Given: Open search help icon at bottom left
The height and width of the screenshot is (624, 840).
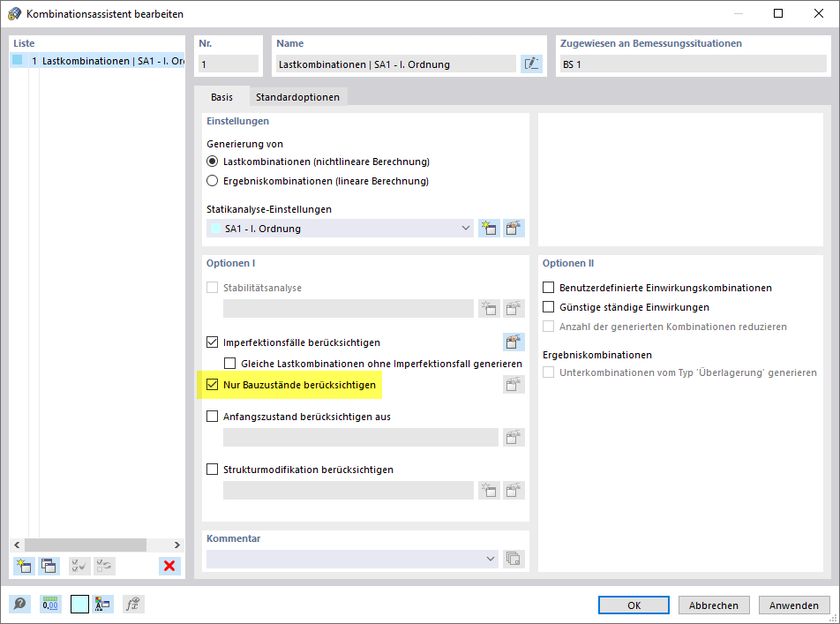Looking at the screenshot, I should tap(19, 605).
